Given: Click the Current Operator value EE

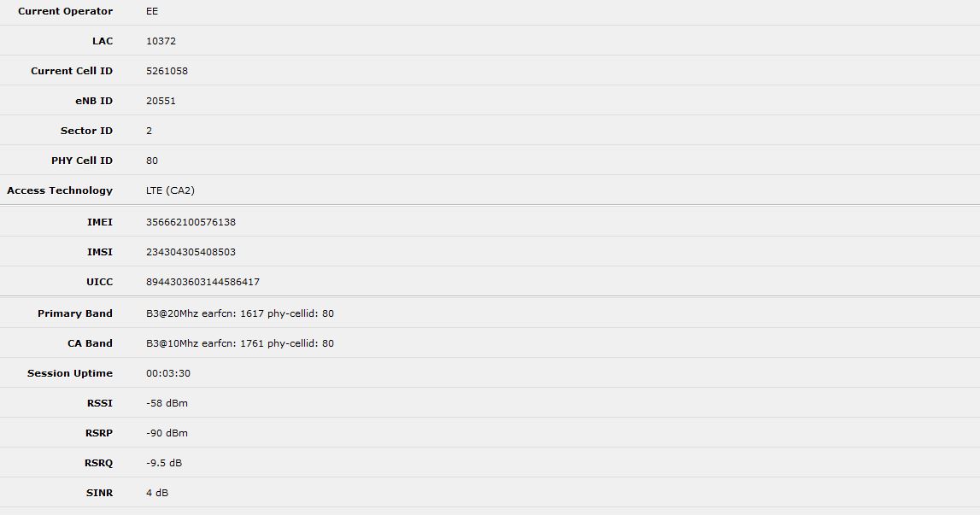Looking at the screenshot, I should (x=152, y=12).
